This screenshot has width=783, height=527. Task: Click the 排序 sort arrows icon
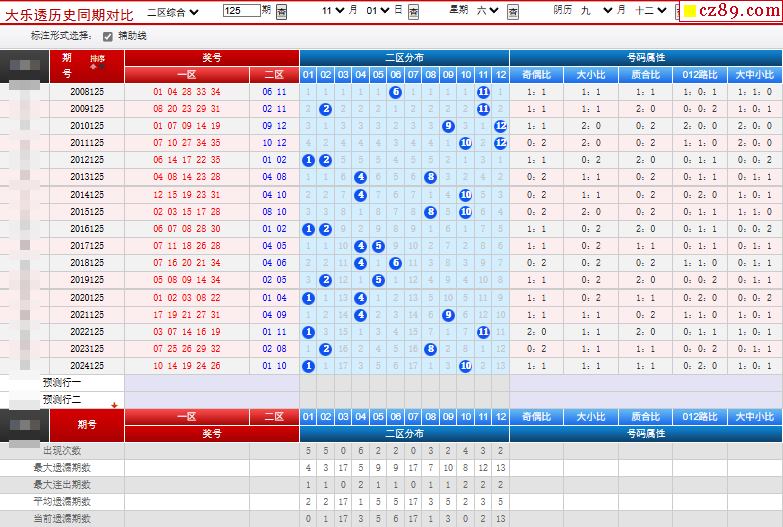pyautogui.click(x=97, y=66)
